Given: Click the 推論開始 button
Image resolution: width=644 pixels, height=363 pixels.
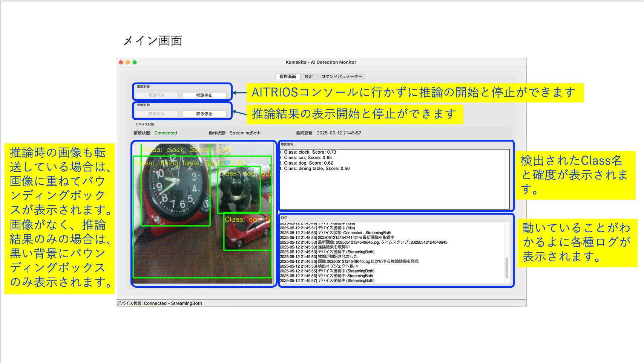Looking at the screenshot, I should pyautogui.click(x=156, y=96).
